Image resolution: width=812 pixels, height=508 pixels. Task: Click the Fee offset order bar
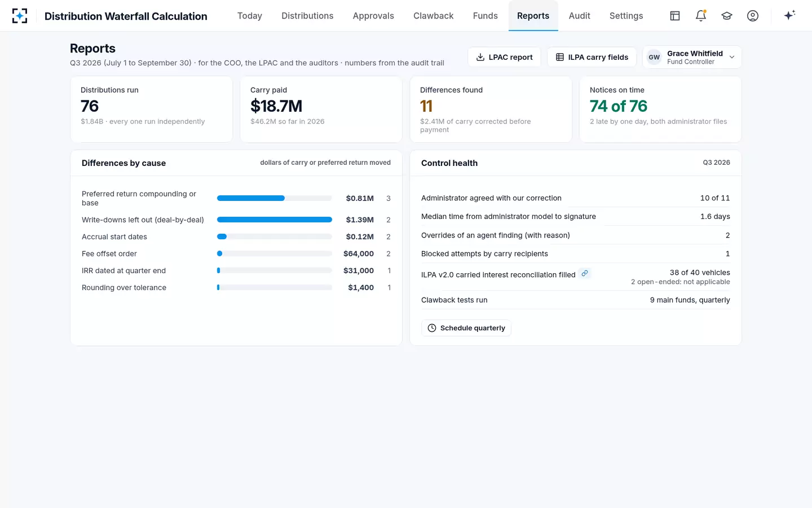coord(275,253)
